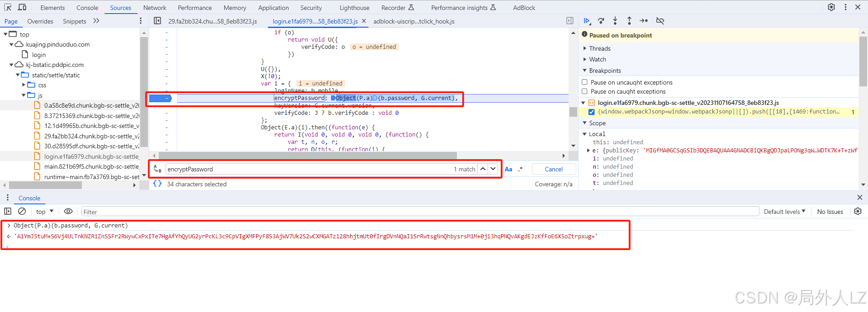Toggle find and replace icon in search bar
Viewport: 868px width, 312px height.
tap(157, 169)
